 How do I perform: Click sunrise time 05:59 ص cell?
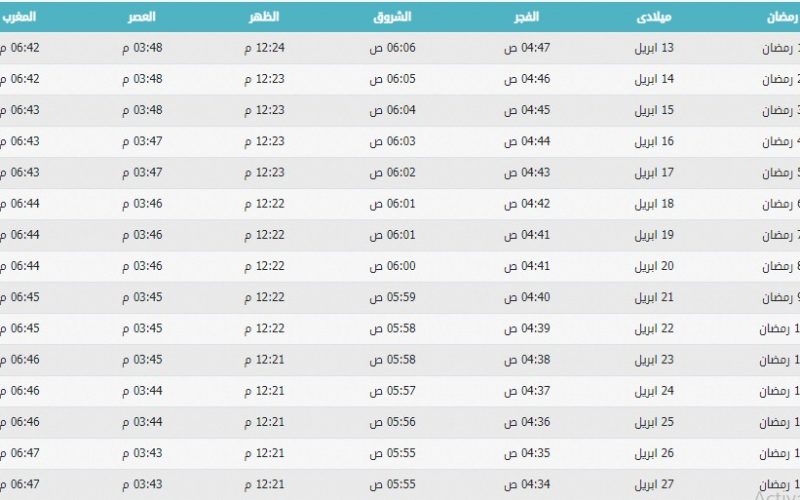click(x=392, y=297)
